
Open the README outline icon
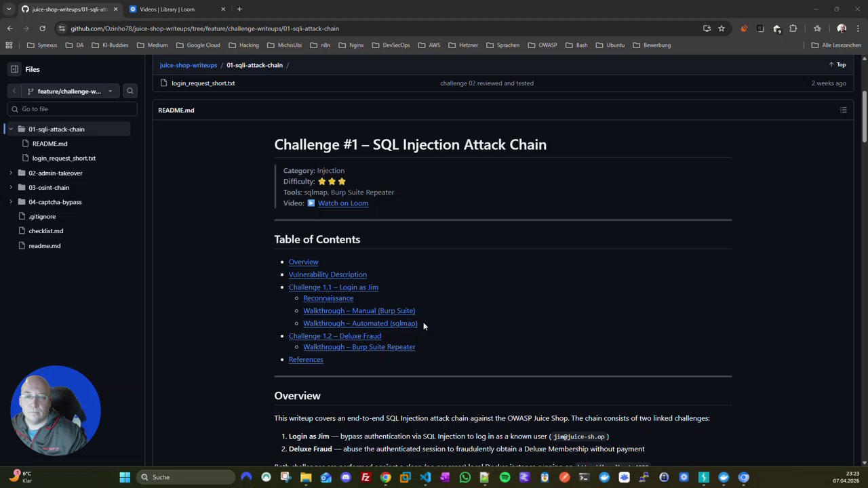844,110
